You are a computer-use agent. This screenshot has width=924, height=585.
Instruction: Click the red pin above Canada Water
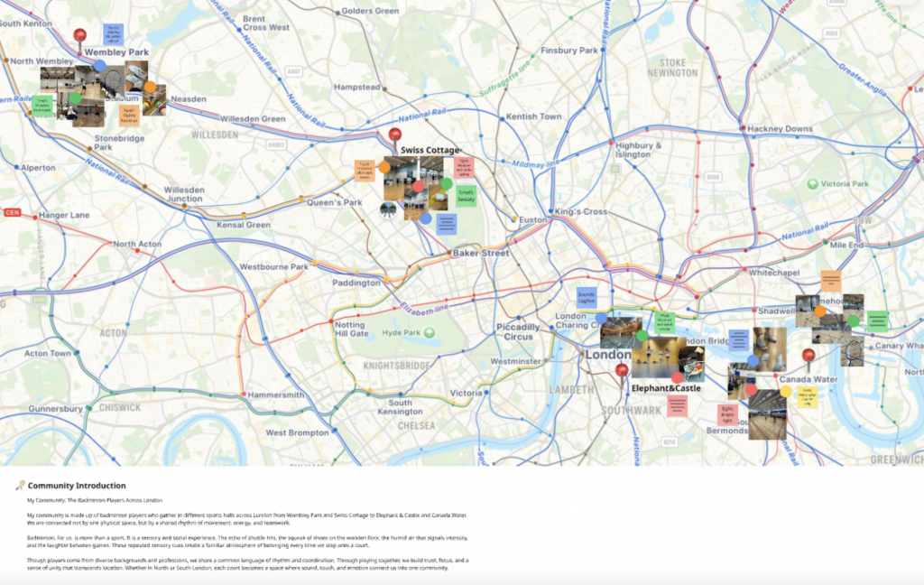coord(808,357)
